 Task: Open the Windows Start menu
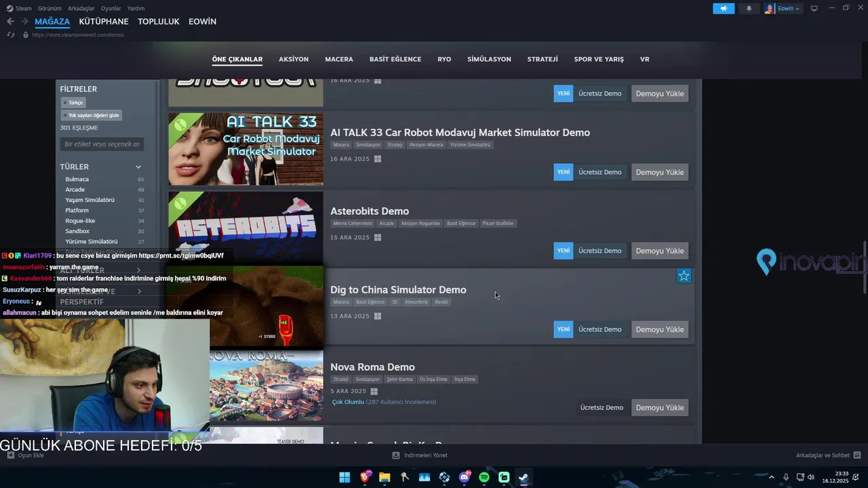tap(344, 477)
